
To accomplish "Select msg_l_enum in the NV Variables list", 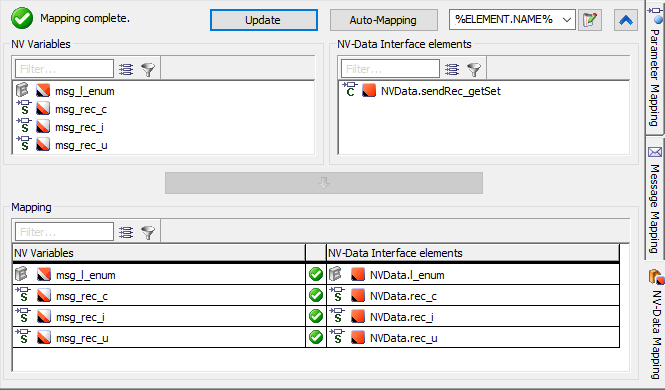I will (x=85, y=91).
